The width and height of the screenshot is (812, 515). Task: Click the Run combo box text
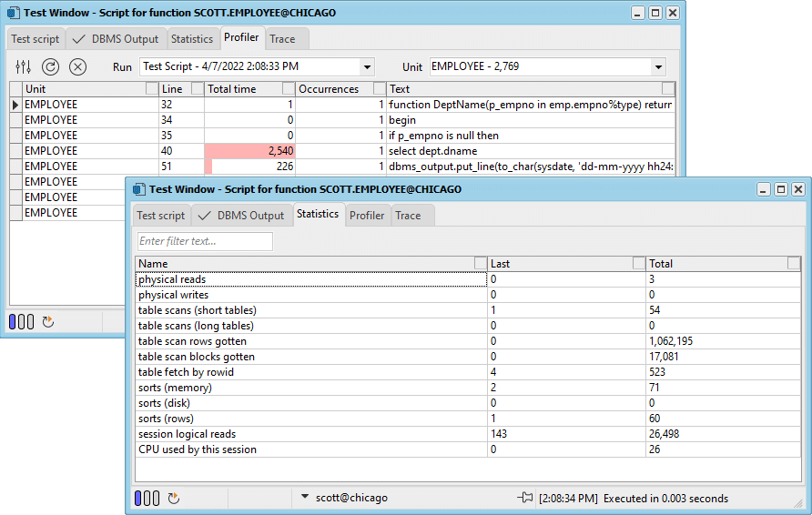pyautogui.click(x=249, y=66)
